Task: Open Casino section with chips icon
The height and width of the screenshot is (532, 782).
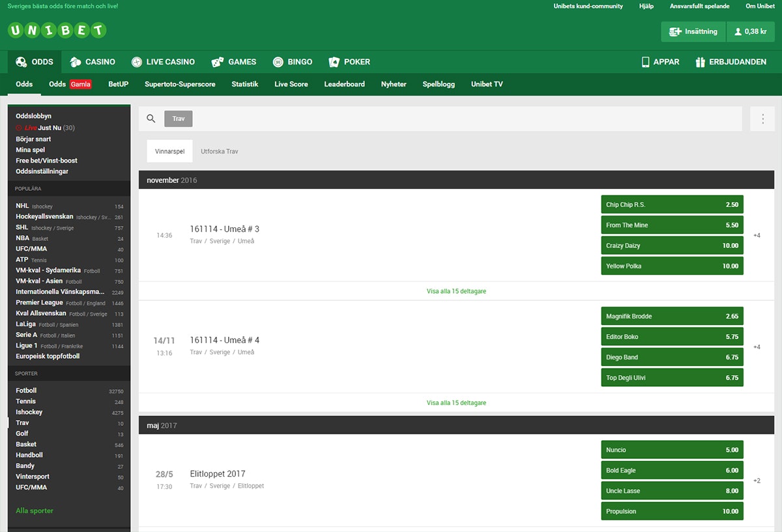Action: point(77,62)
